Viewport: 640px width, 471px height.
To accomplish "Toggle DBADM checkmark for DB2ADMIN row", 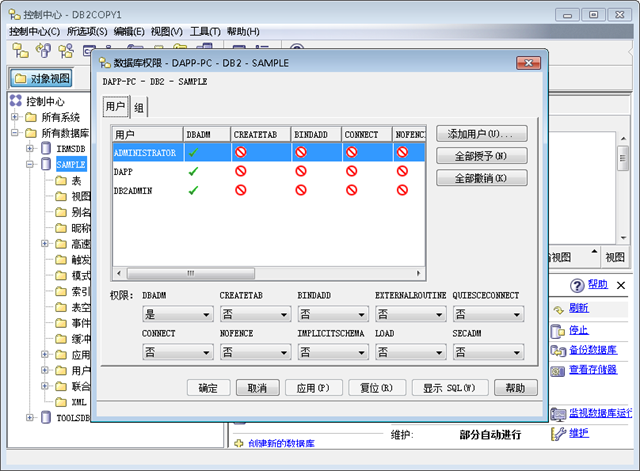I will 193,190.
